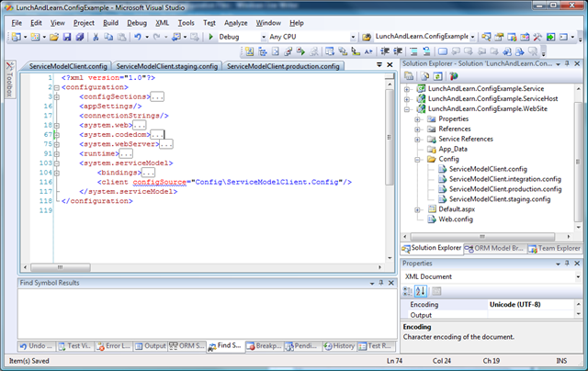This screenshot has height=371, width=588.
Task: Click Refresh icon in Solution Explorer
Action: tap(437, 76)
